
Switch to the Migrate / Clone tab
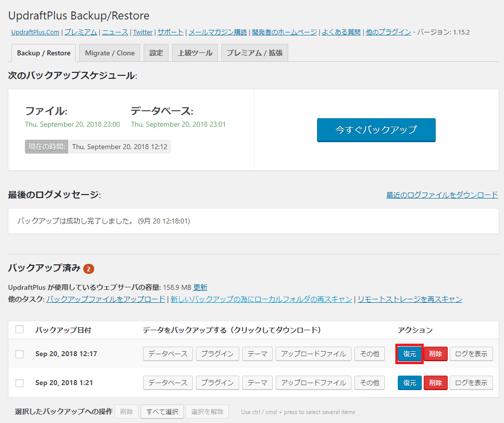pos(109,52)
